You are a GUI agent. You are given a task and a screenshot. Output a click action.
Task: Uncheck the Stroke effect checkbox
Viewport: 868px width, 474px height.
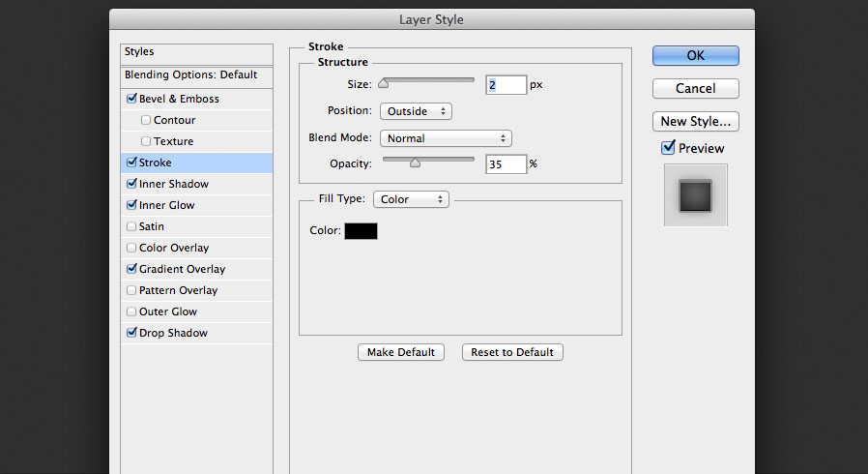pos(131,163)
